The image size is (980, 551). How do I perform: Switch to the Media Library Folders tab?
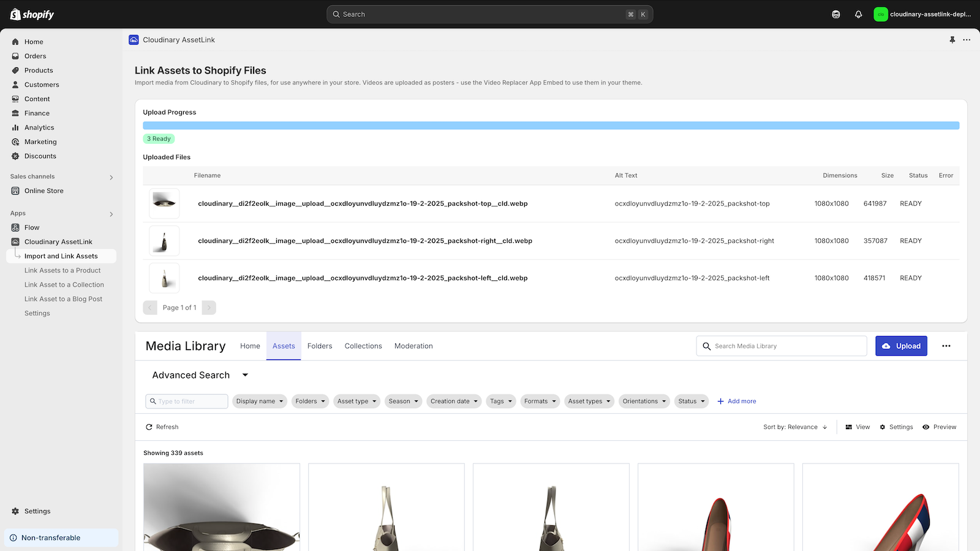pyautogui.click(x=320, y=346)
